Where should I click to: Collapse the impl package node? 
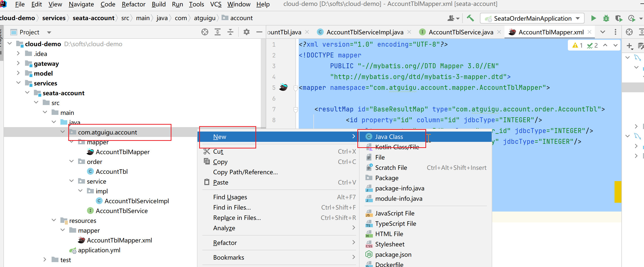pos(80,191)
